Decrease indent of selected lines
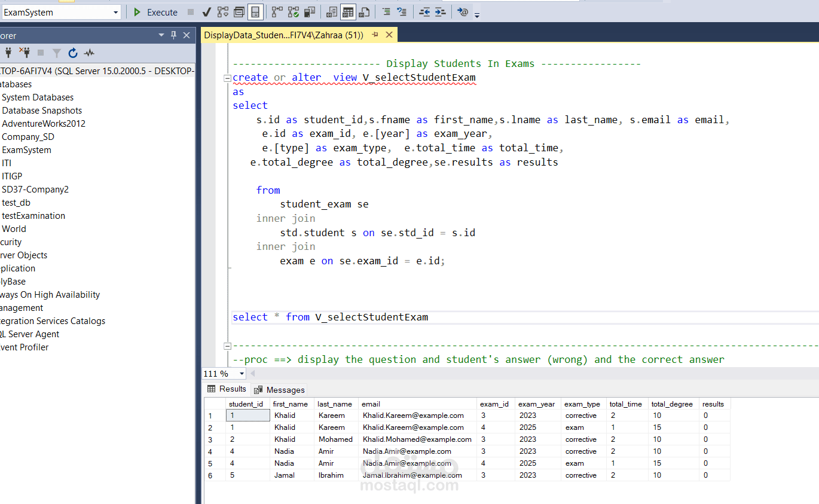The width and height of the screenshot is (819, 504). pyautogui.click(x=424, y=12)
